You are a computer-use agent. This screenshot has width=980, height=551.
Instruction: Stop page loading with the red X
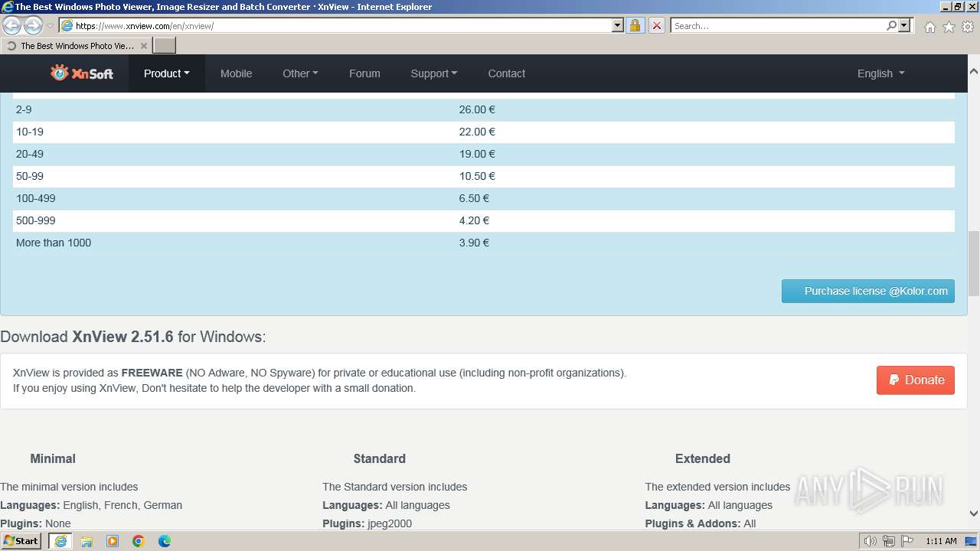656,25
